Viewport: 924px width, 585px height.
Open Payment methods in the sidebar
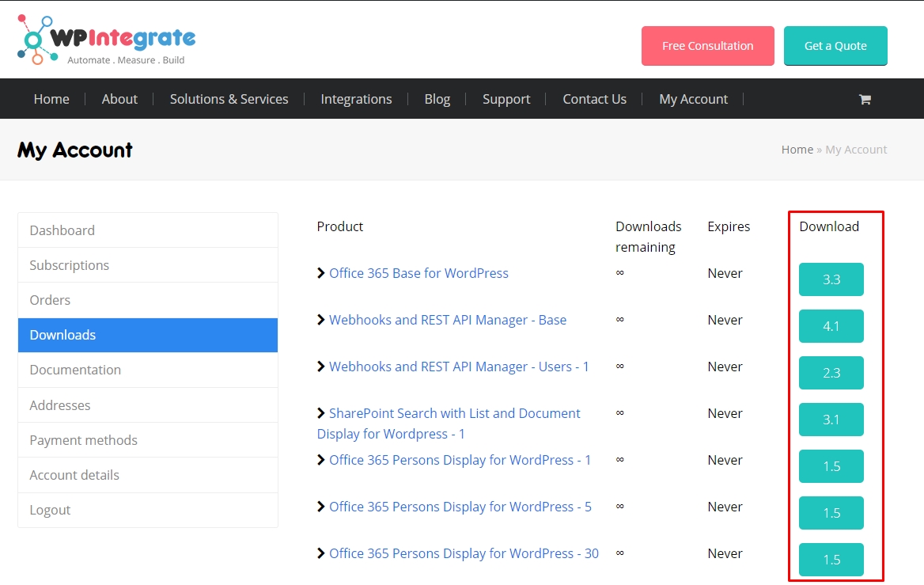[x=148, y=440]
